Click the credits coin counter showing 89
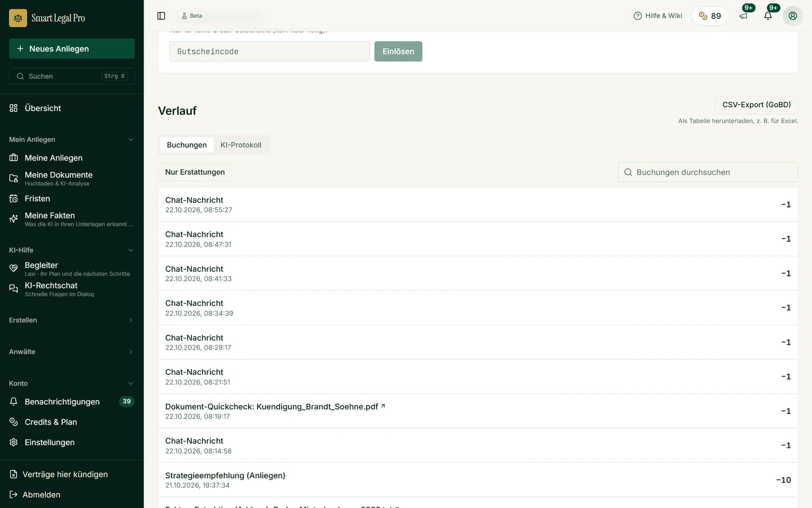812x508 pixels. [710, 16]
